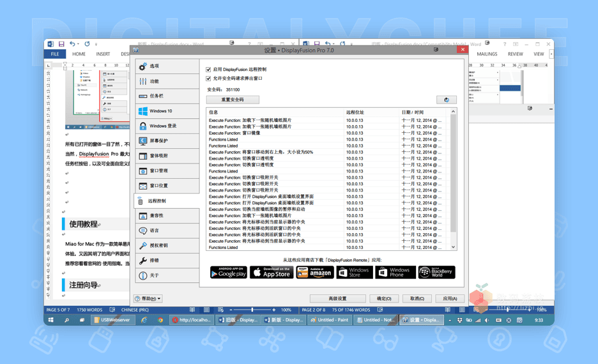This screenshot has height=364, width=598.
Task: Click zoom out minus in left Word status bar
Action: click(x=231, y=310)
